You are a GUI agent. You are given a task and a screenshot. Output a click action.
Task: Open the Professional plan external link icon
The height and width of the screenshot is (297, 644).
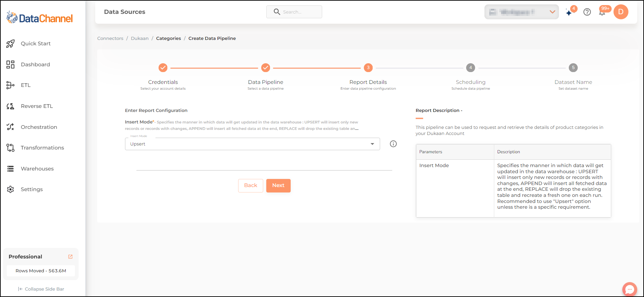point(70,257)
